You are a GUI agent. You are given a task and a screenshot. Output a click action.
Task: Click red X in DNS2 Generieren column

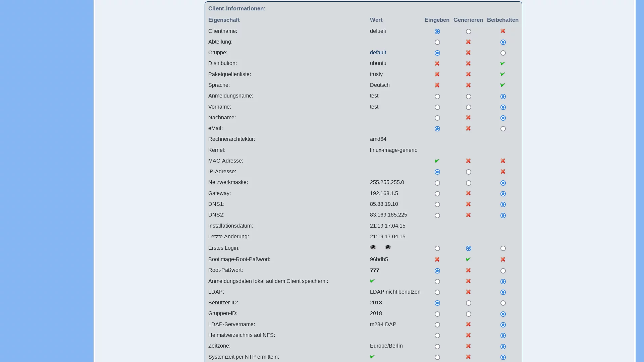pos(468,215)
